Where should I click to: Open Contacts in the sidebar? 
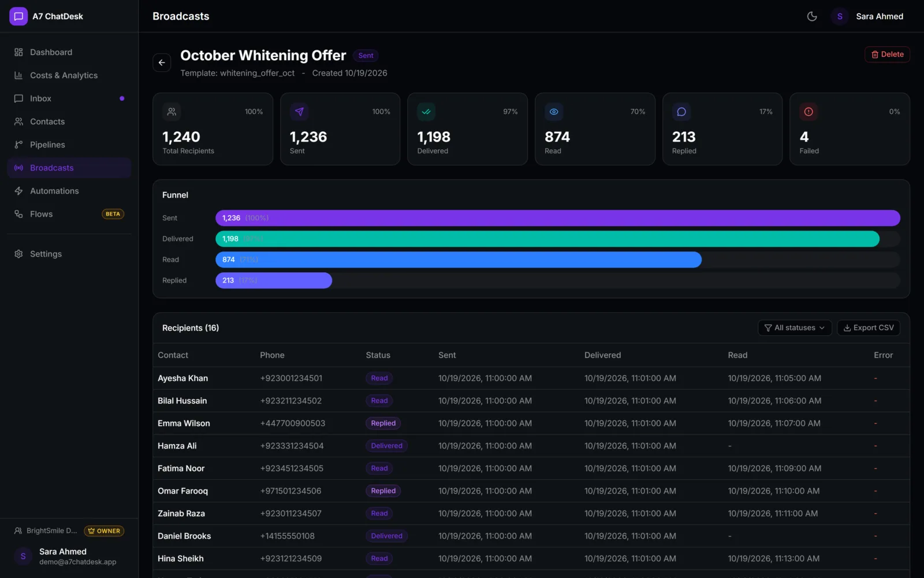69,121
